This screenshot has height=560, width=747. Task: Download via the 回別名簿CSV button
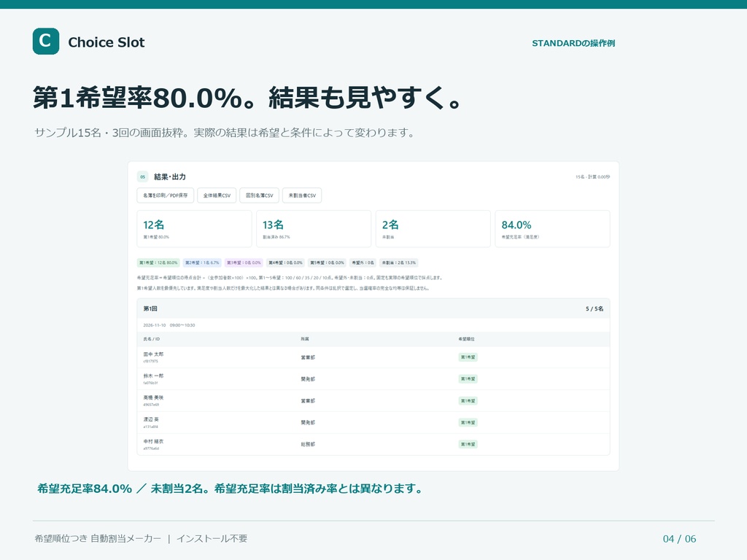(x=259, y=195)
